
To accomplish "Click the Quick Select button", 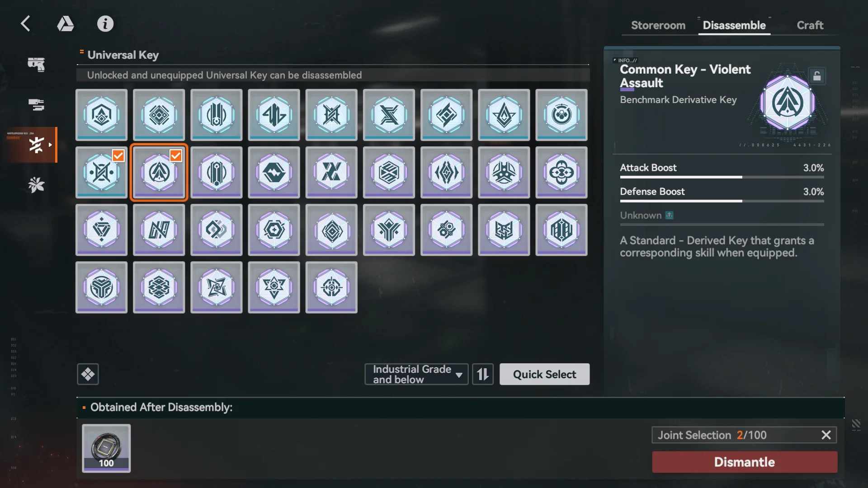I will 544,374.
